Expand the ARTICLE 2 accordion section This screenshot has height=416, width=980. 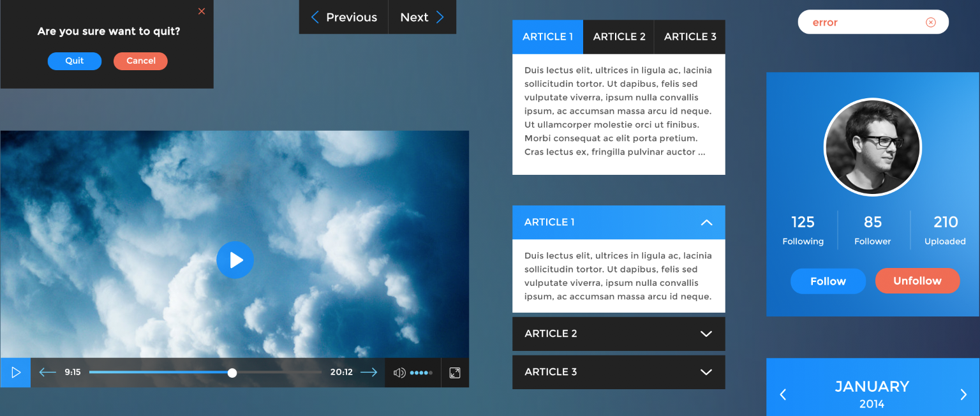pyautogui.click(x=619, y=334)
